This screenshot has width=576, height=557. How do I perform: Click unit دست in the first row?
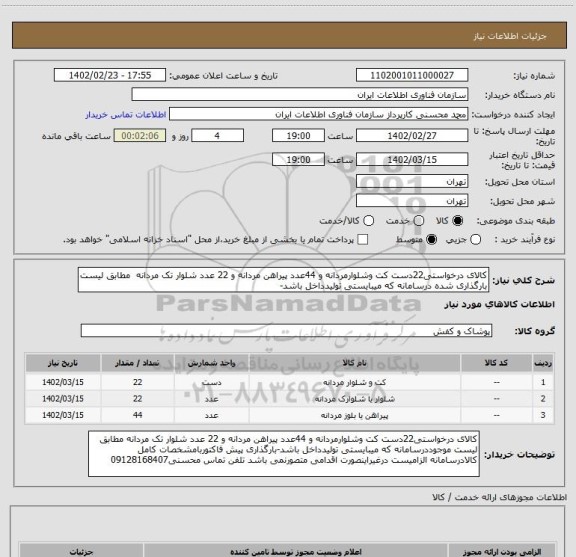pos(212,382)
